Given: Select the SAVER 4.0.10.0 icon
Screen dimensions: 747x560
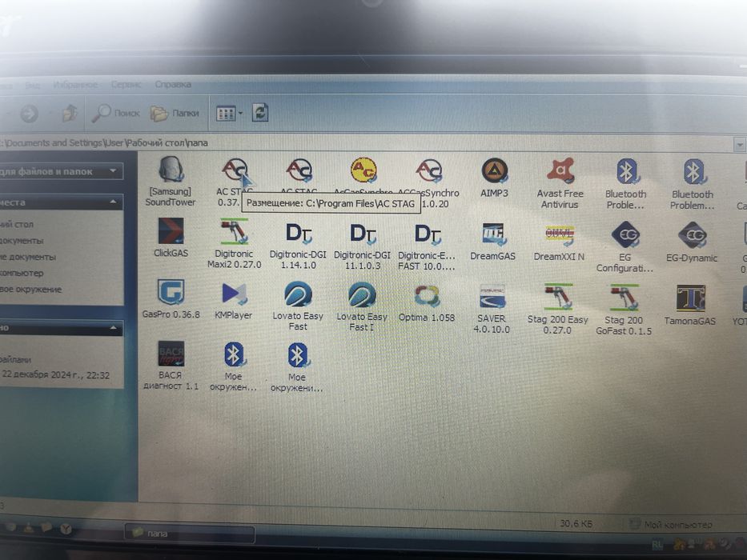Looking at the screenshot, I should point(492,309).
